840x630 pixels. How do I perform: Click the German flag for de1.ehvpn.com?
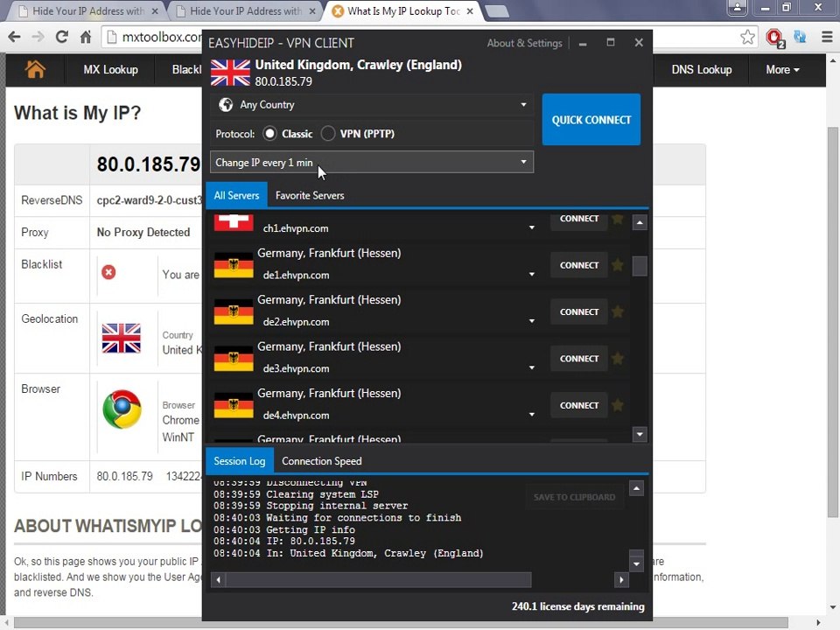[234, 265]
